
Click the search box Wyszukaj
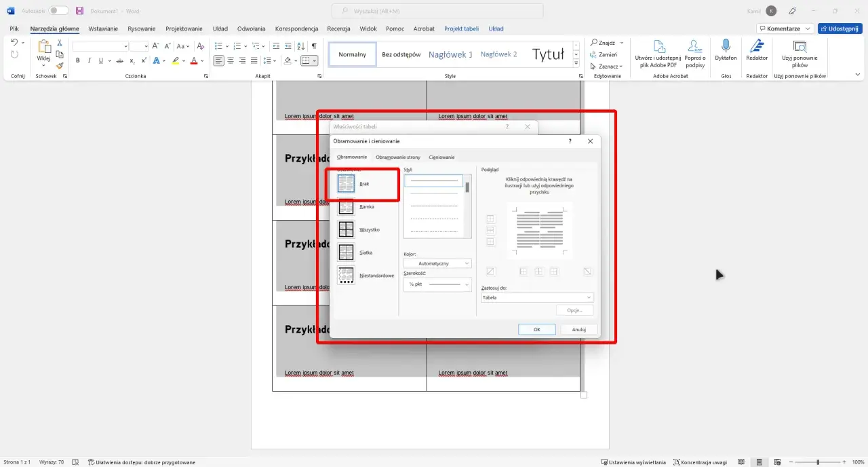coord(437,11)
